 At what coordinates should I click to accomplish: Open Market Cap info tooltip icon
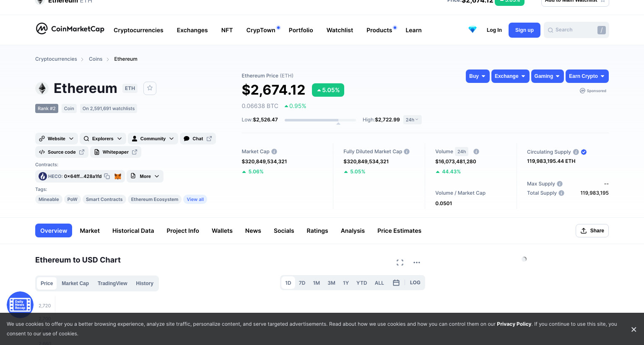click(x=274, y=152)
